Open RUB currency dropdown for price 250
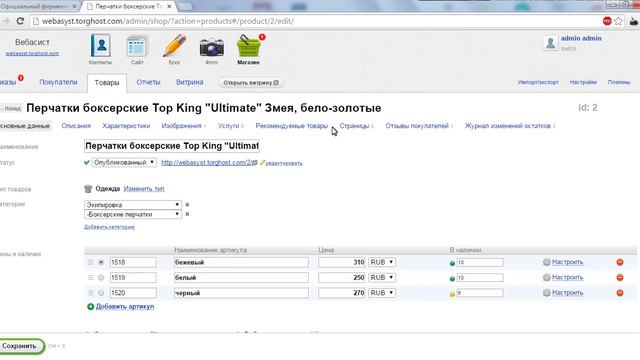 point(382,278)
